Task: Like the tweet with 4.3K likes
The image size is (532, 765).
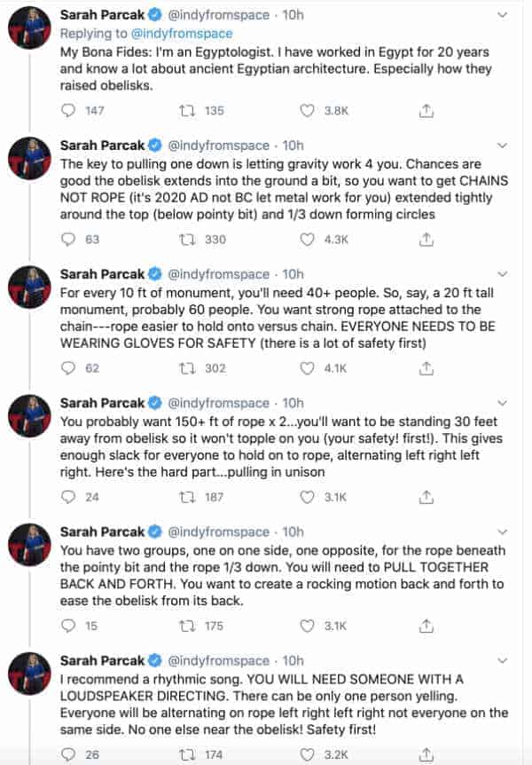Action: (307, 240)
